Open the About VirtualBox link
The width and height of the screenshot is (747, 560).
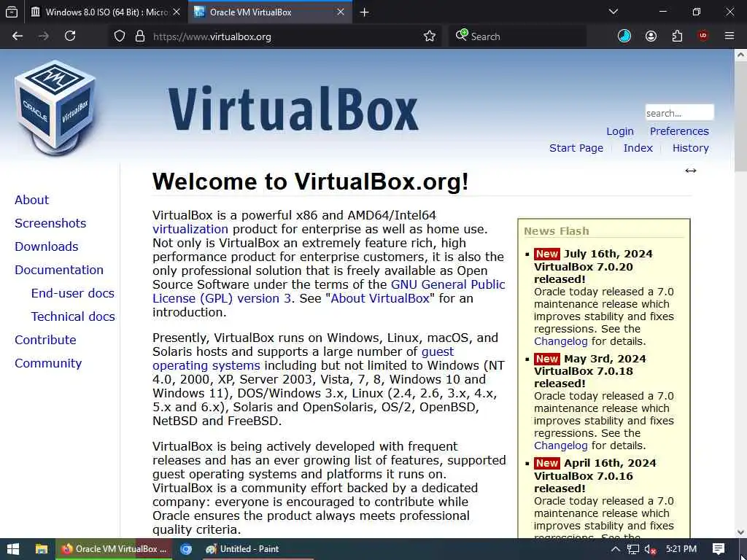380,298
